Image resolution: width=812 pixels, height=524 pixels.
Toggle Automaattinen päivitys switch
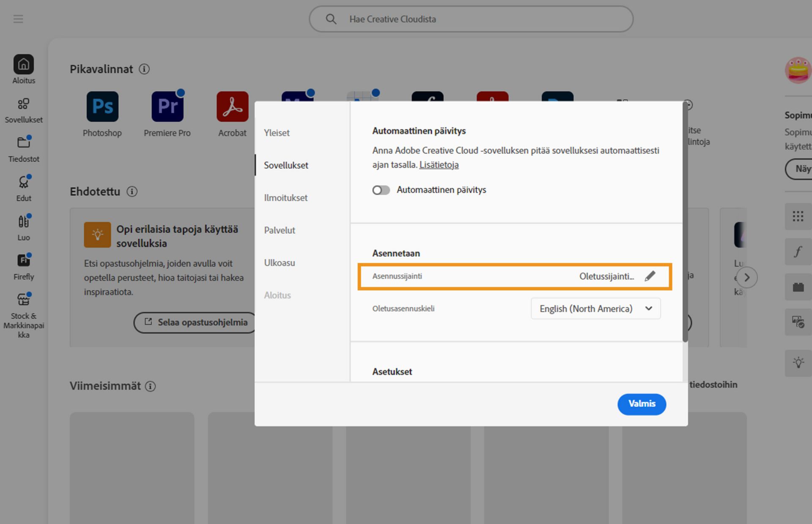[x=381, y=190]
